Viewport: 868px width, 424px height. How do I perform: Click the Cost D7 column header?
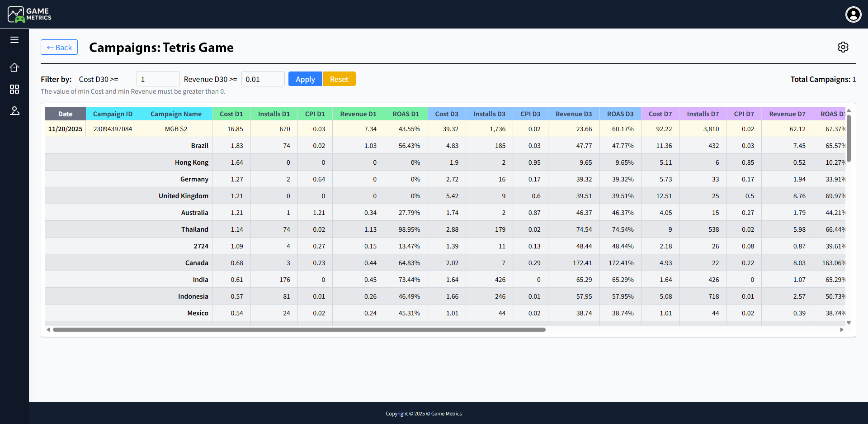click(x=660, y=114)
